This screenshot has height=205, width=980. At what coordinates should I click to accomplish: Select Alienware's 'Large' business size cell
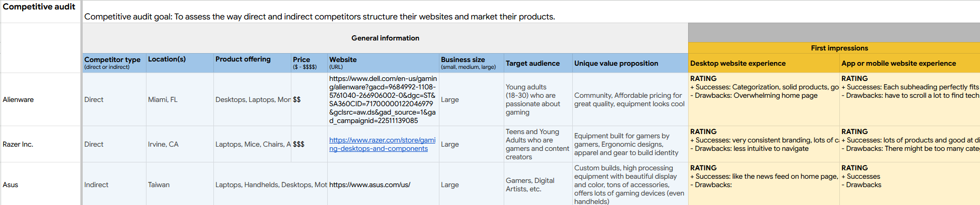point(472,99)
